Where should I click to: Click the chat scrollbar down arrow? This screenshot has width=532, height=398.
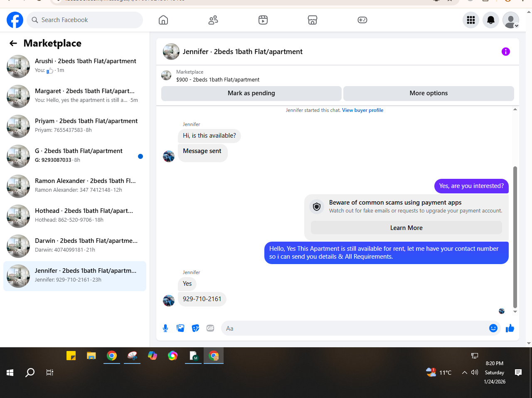(x=515, y=311)
